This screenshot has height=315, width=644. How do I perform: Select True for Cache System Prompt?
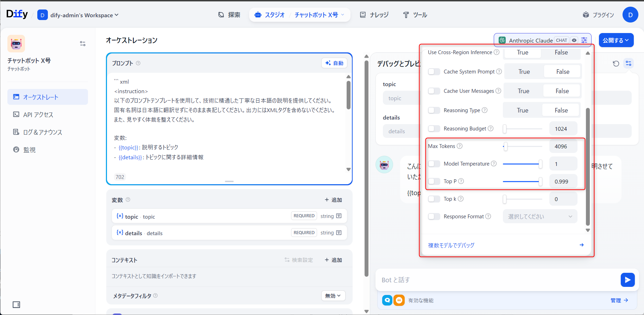[x=524, y=72]
